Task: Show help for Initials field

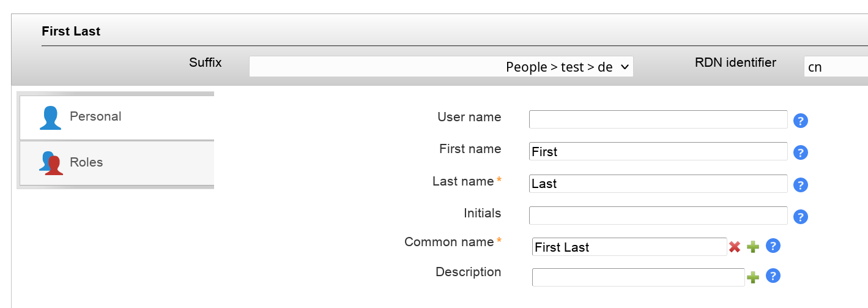Action: [801, 217]
